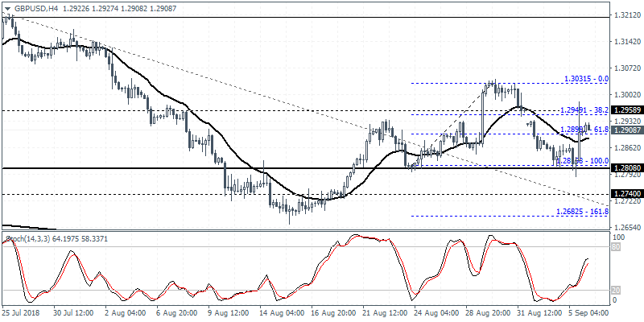The image size is (644, 322).
Task: Click the Fibonacci label 1.29491 - 38.2
Action: [584, 109]
